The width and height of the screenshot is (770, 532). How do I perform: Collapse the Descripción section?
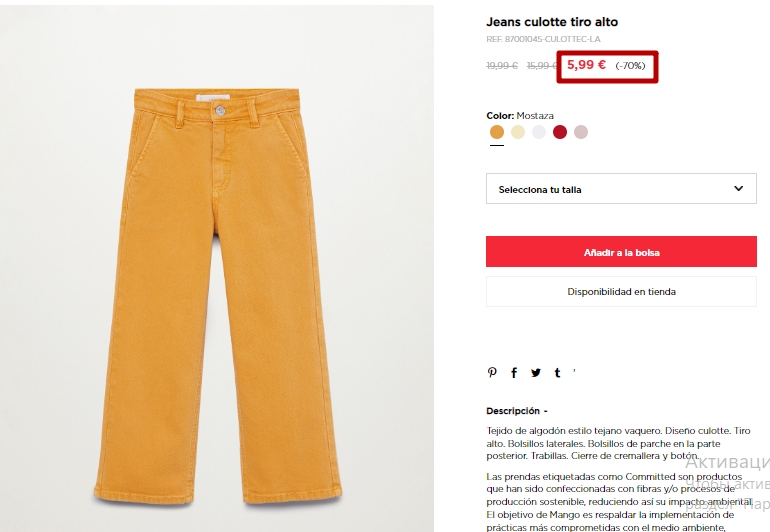click(x=517, y=411)
